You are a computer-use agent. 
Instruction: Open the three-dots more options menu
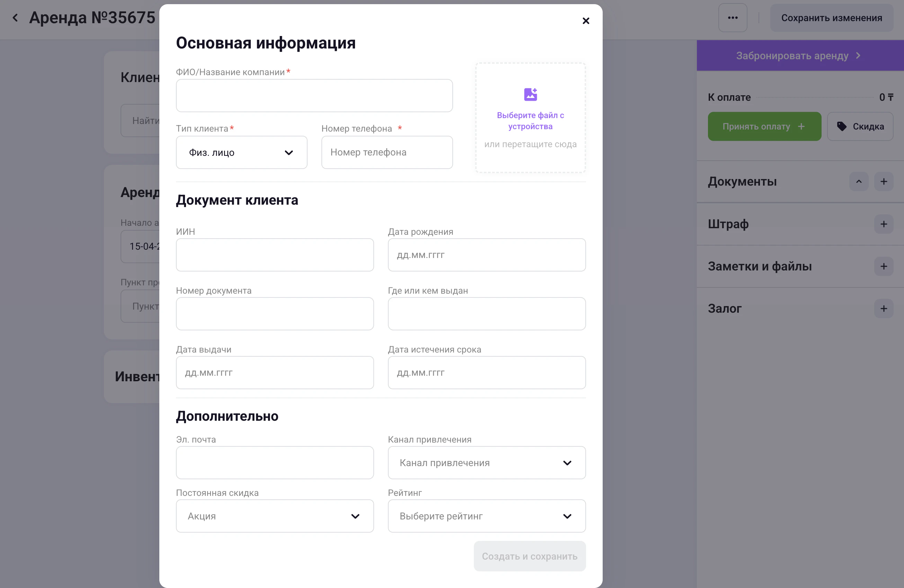click(x=732, y=18)
